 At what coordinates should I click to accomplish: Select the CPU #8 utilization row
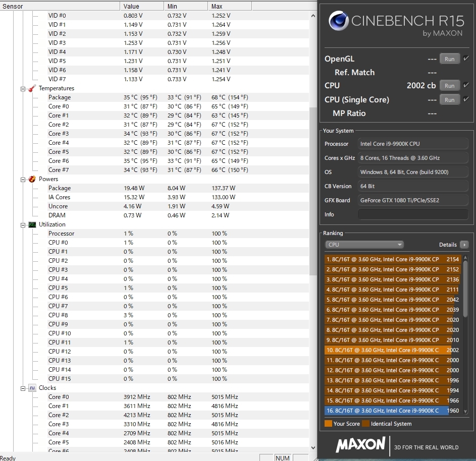pos(178,315)
